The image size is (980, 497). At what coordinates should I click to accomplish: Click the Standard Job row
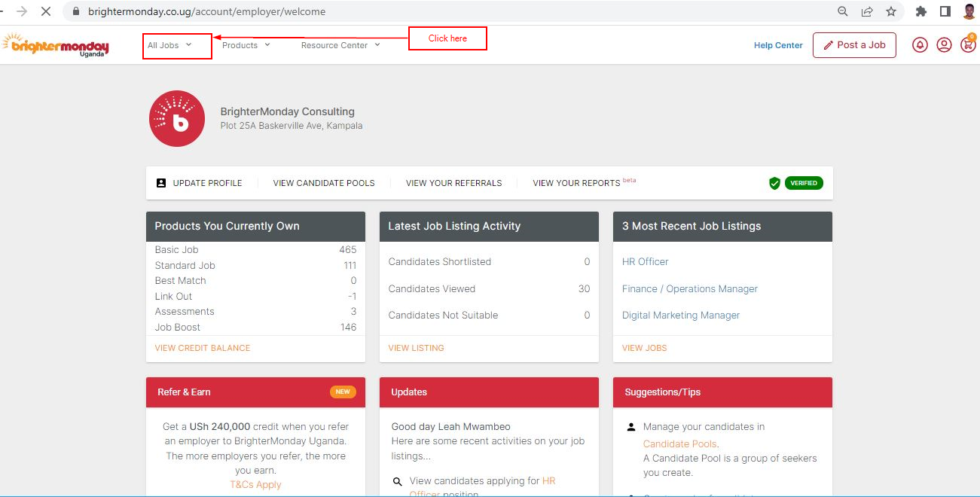coord(255,265)
